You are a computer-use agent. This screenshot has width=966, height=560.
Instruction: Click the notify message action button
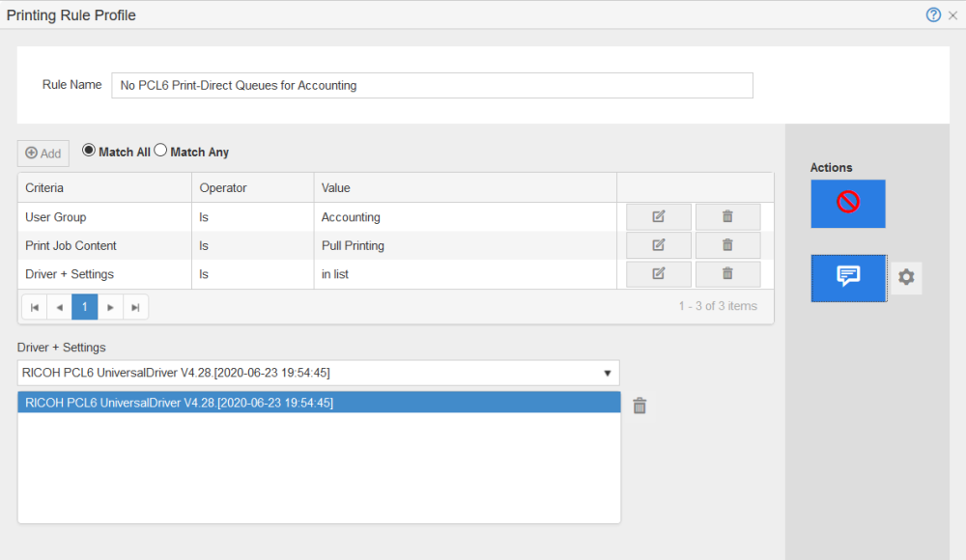[x=847, y=277]
